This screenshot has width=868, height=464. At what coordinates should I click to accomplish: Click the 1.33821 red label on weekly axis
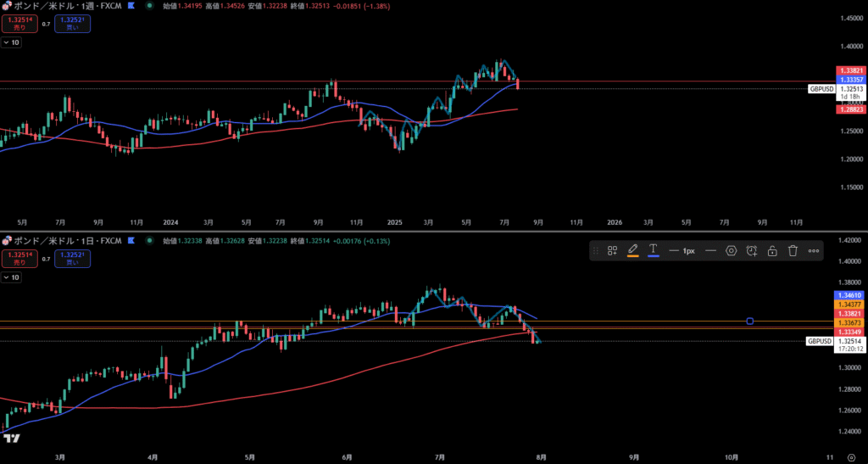pyautogui.click(x=851, y=71)
